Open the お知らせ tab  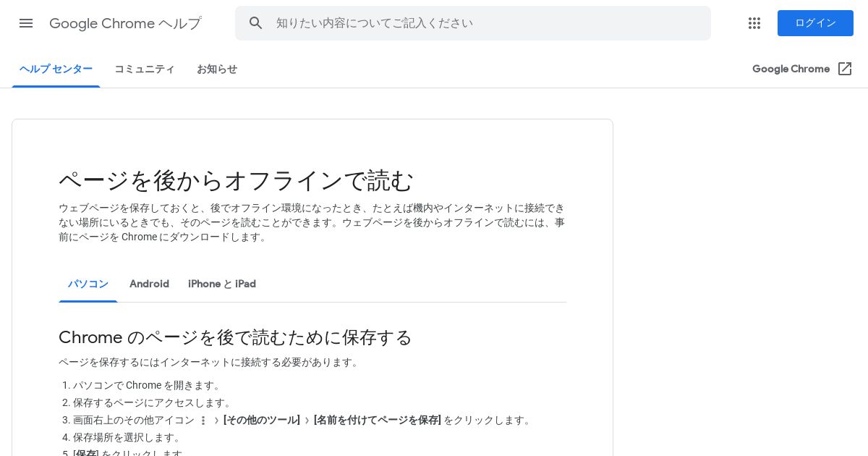click(217, 69)
